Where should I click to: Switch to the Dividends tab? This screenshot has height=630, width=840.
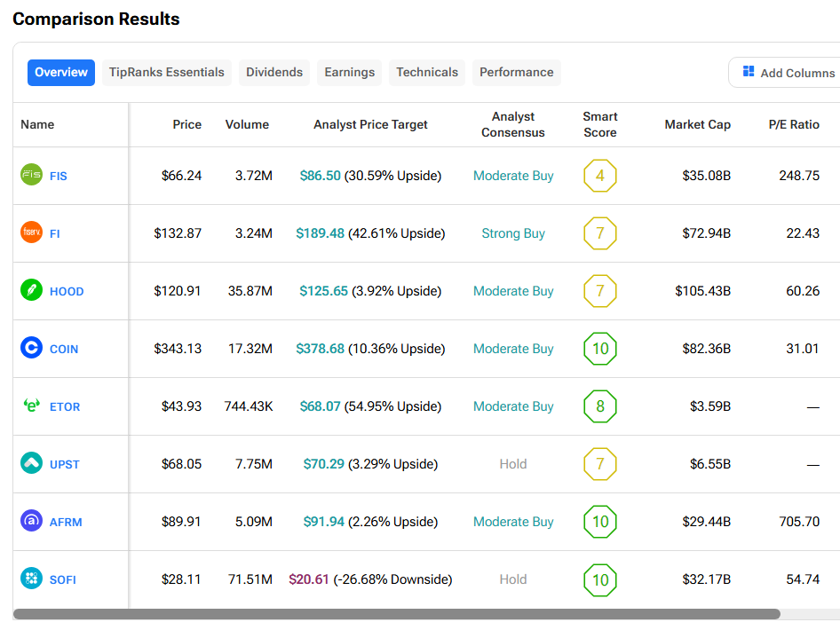click(274, 73)
